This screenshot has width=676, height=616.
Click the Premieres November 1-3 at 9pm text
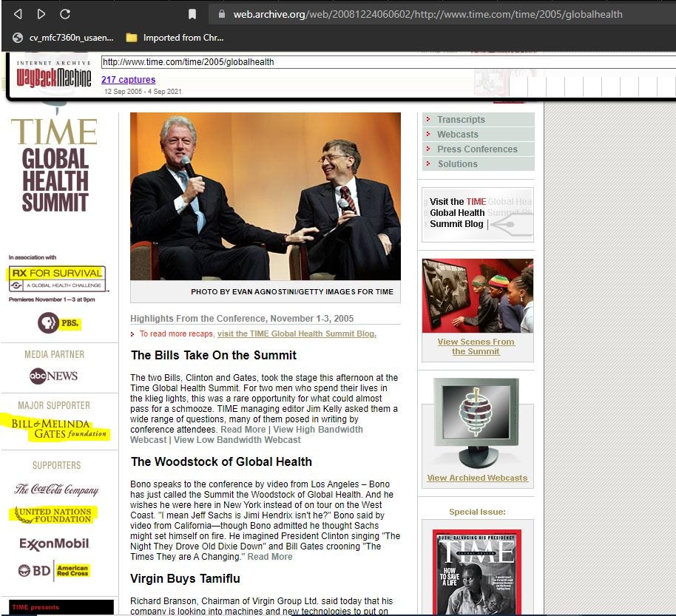(52, 299)
